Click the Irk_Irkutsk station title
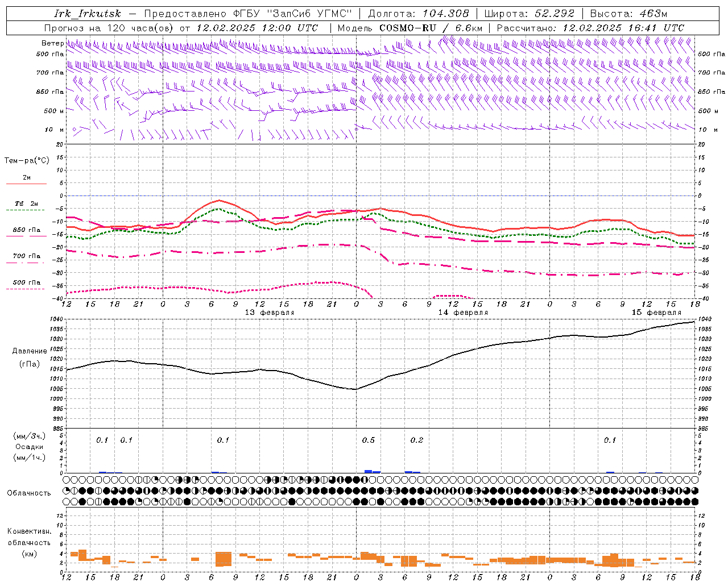 [x=88, y=14]
